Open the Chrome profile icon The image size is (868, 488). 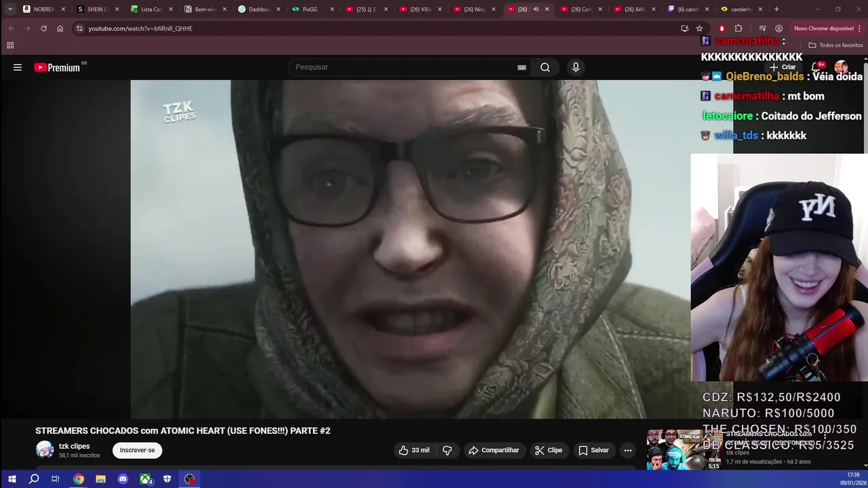coord(778,28)
